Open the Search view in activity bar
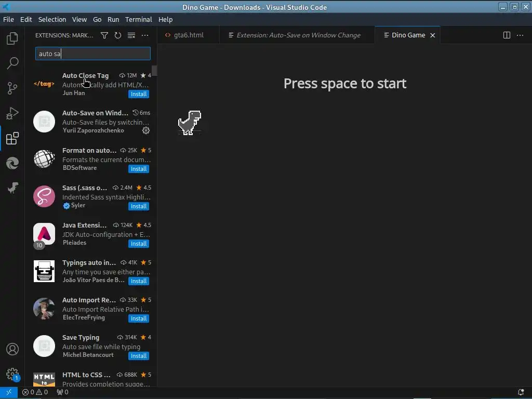Screen dimensions: 532x399 [12, 63]
